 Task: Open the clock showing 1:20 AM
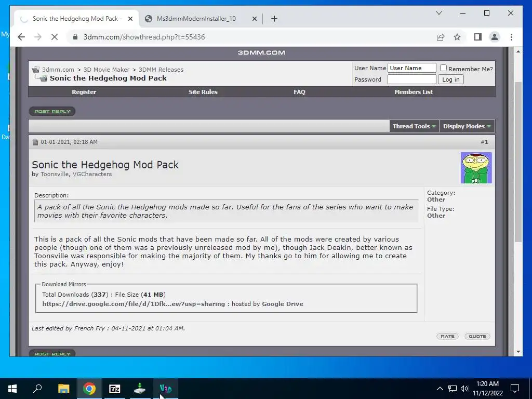(x=488, y=389)
